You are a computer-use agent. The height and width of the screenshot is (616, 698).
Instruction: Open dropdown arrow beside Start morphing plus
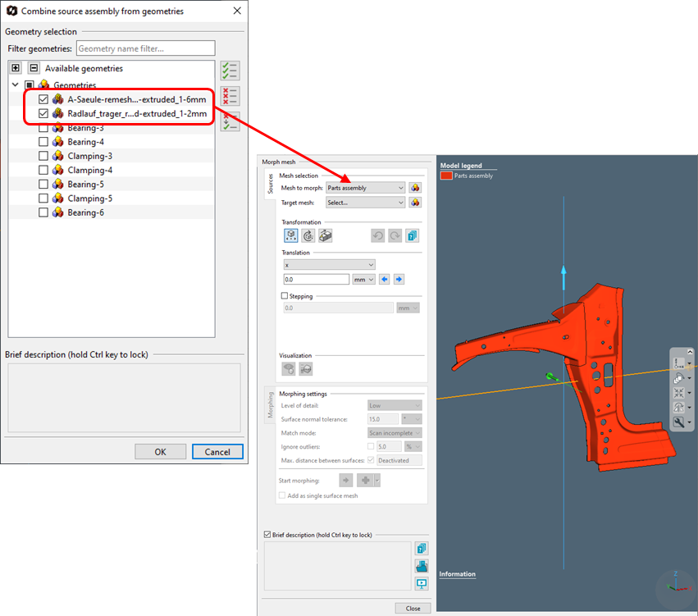click(x=377, y=480)
